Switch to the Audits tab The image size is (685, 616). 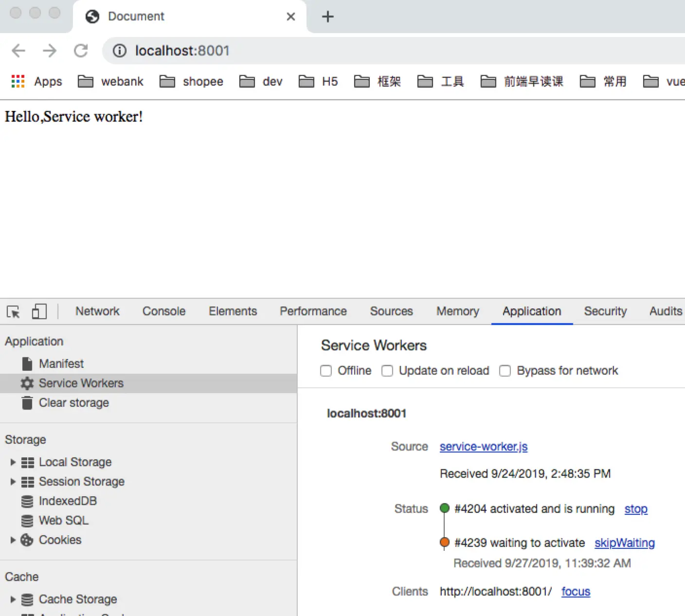coord(666,311)
